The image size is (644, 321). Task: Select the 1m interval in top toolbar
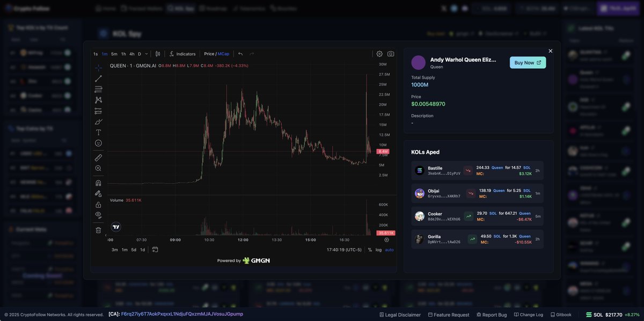coord(105,54)
